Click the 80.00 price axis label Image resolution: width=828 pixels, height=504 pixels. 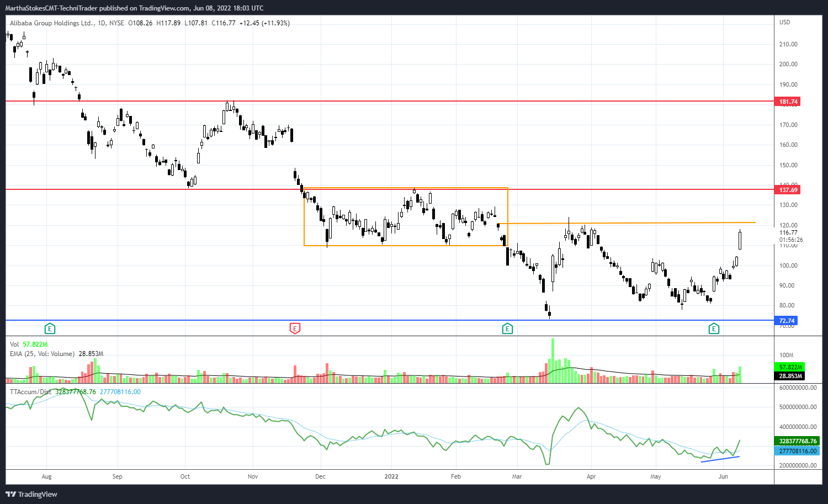point(787,305)
